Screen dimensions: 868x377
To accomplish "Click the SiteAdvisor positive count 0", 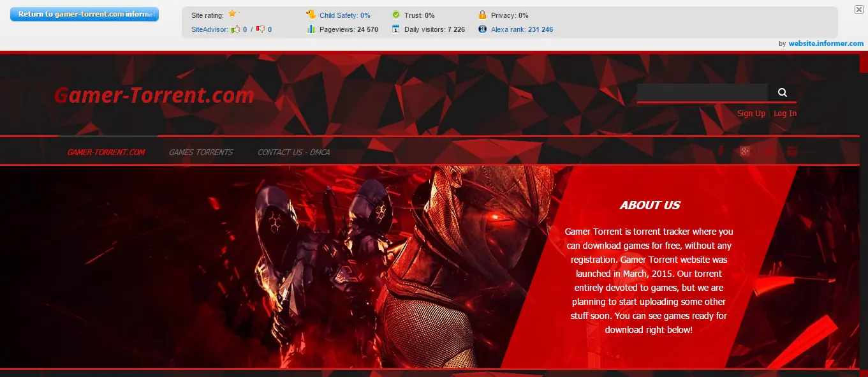I will click(x=245, y=29).
